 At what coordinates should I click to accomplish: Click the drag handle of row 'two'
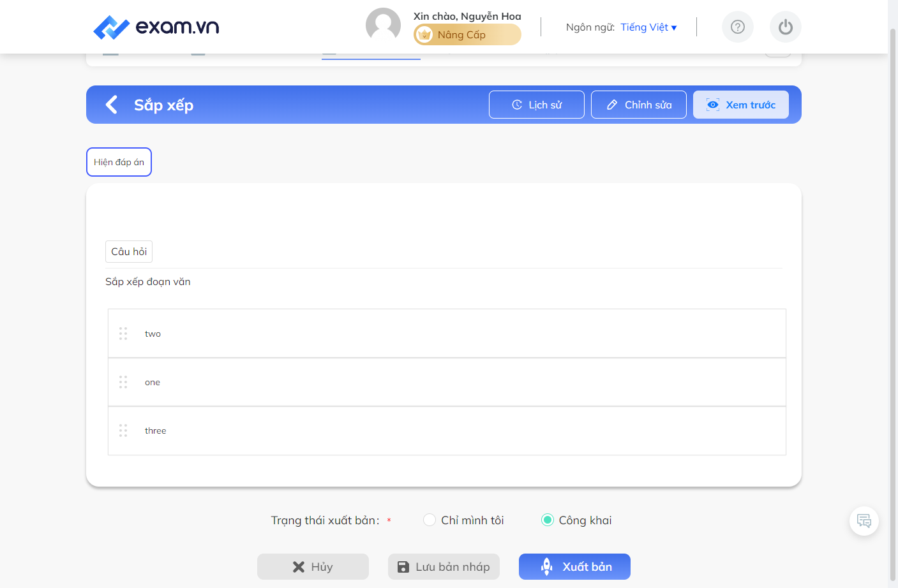click(x=123, y=334)
